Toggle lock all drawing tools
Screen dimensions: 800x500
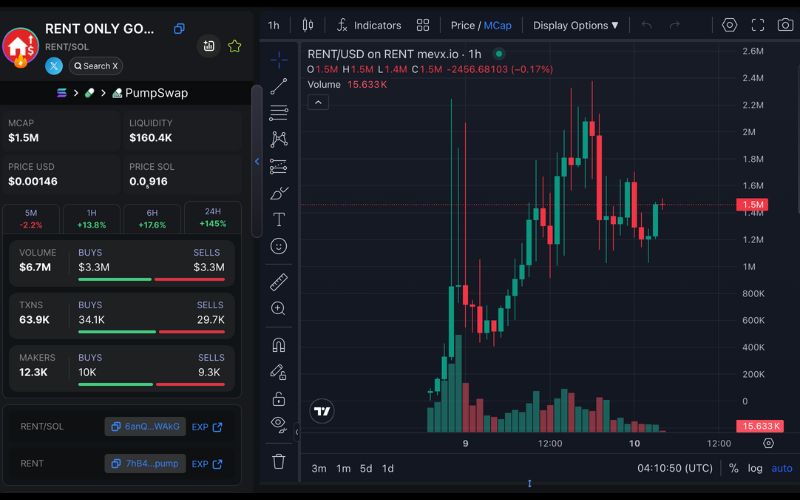coord(279,398)
